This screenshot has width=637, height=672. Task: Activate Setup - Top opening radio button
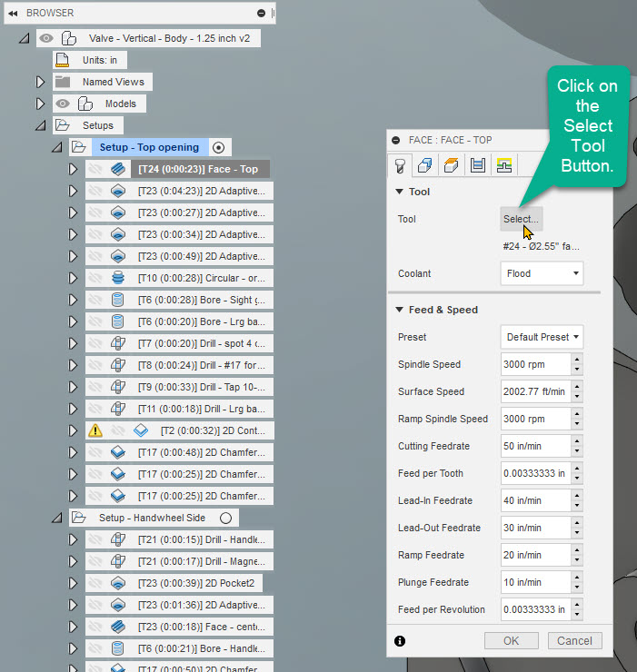(218, 148)
